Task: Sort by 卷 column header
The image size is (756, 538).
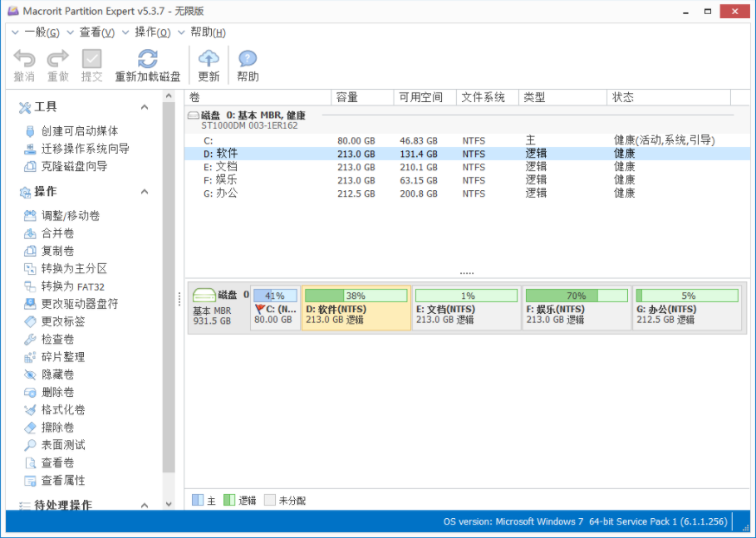Action: pyautogui.click(x=258, y=97)
